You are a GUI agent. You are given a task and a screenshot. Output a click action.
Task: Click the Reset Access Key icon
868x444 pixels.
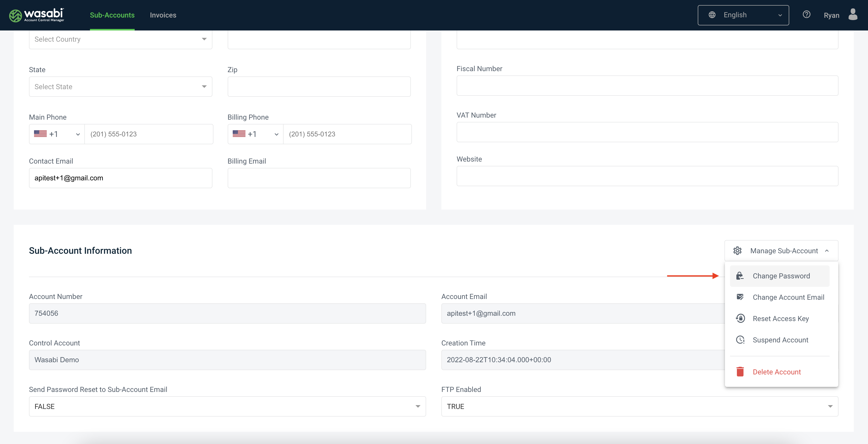coord(740,318)
